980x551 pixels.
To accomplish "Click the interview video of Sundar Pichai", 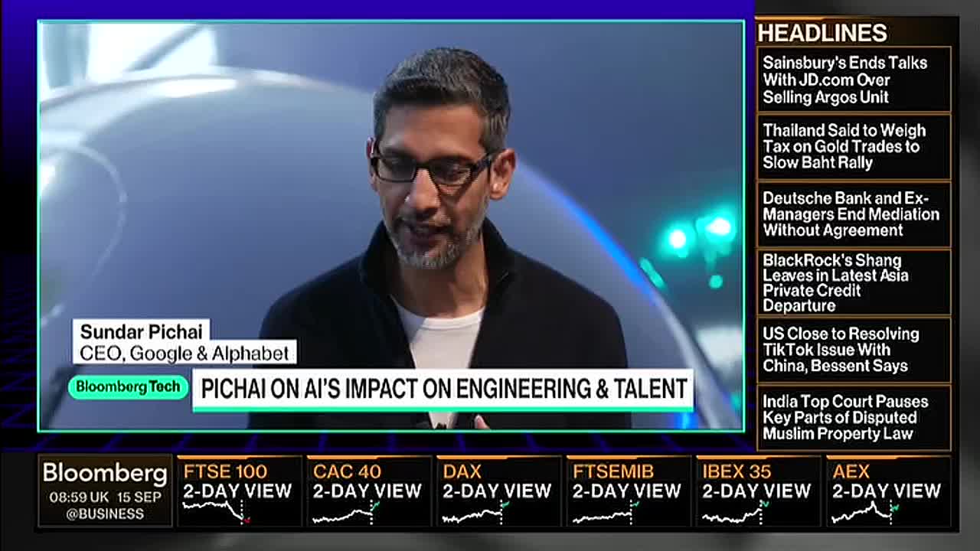I will click(x=391, y=225).
